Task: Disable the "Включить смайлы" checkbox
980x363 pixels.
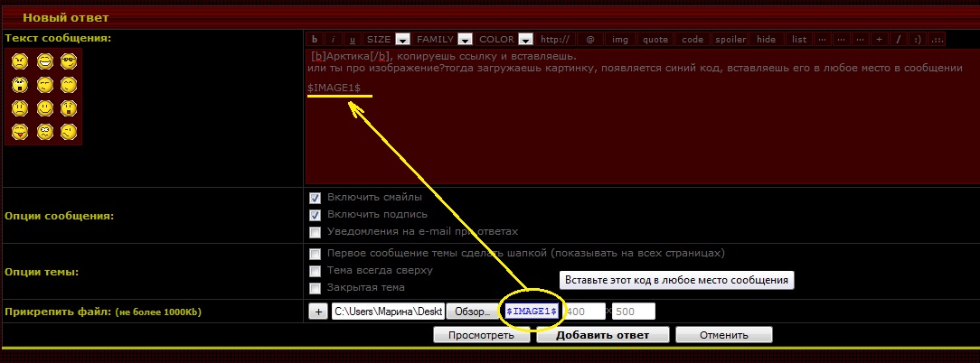Action: pyautogui.click(x=315, y=198)
